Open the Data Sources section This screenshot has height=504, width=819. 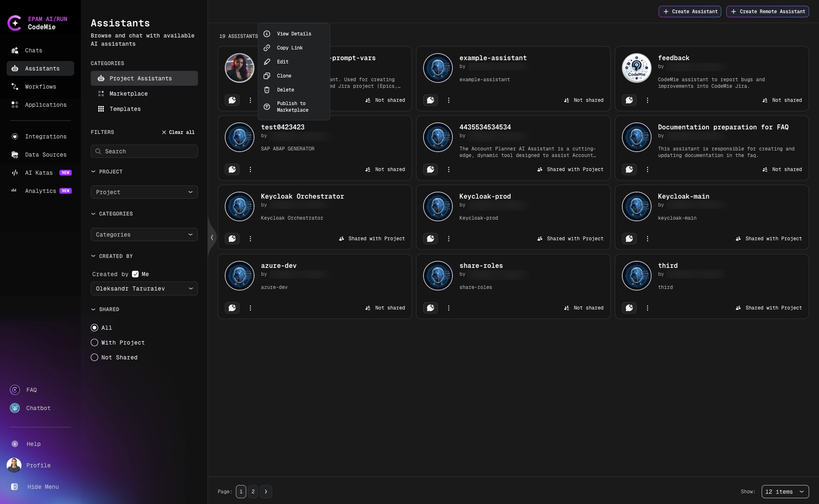(x=45, y=155)
